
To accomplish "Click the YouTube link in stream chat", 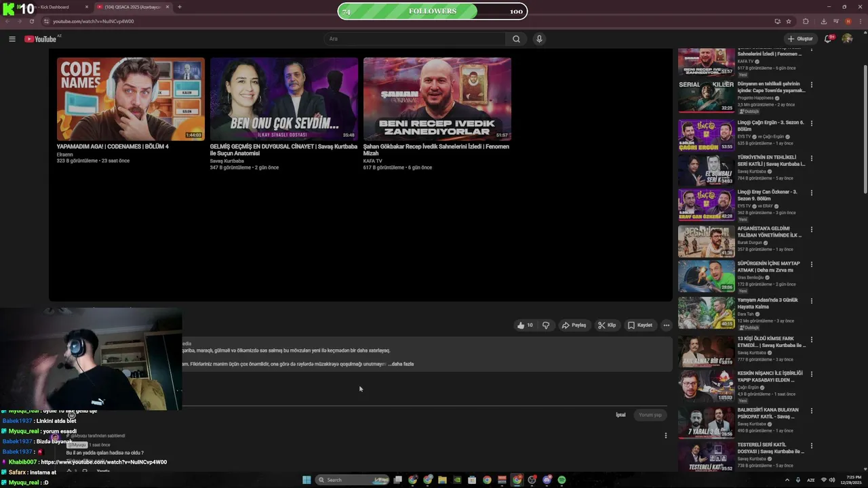I will coord(104,462).
